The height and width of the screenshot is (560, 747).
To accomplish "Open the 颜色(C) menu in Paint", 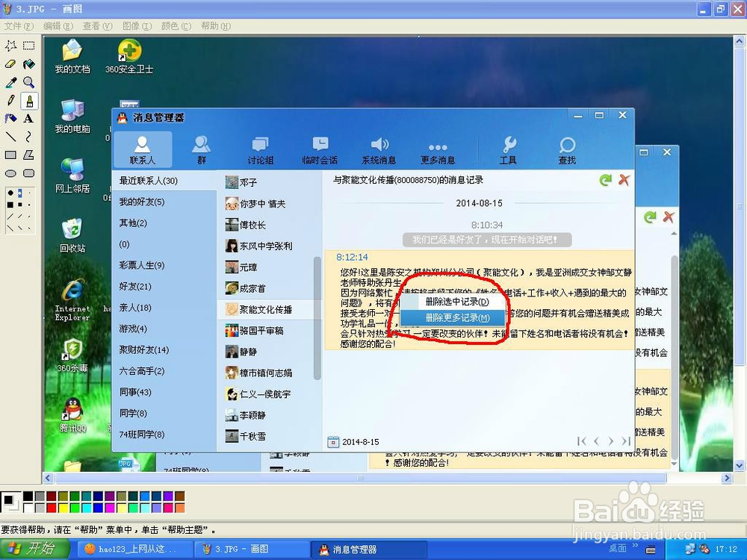I will [176, 25].
